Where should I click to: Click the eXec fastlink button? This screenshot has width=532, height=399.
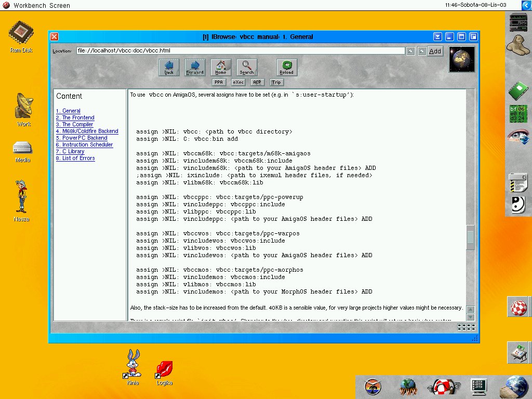(x=238, y=82)
